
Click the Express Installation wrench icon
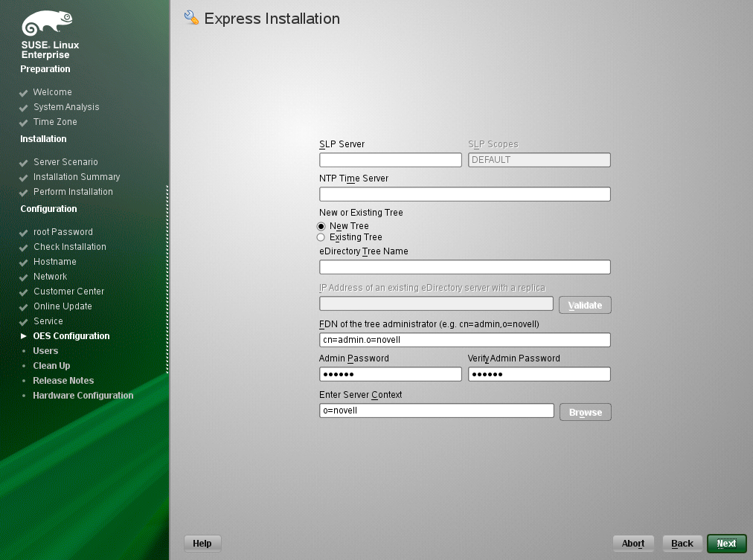(191, 19)
